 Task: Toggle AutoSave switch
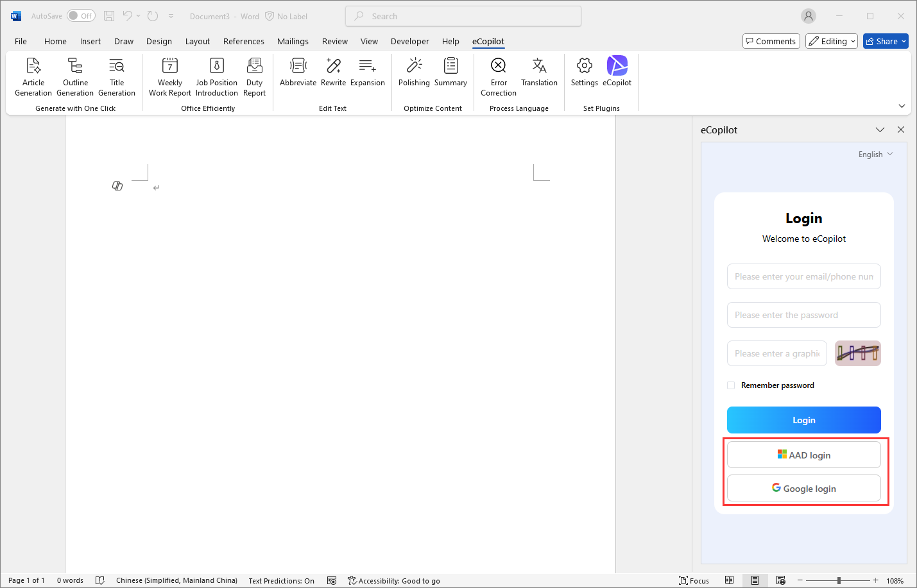[x=81, y=16]
